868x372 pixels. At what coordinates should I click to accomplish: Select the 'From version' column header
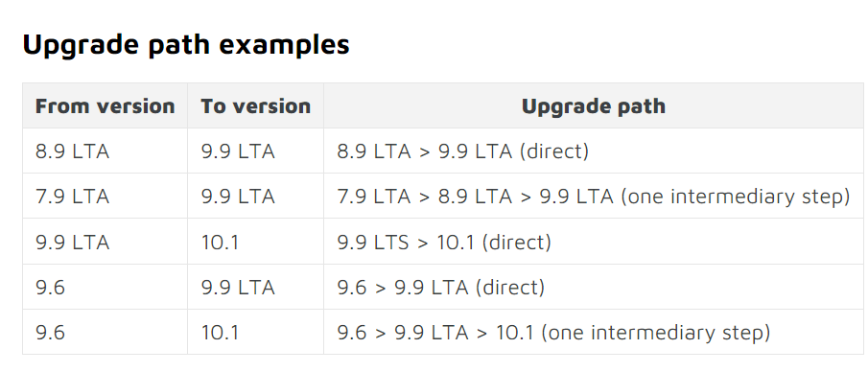106,105
